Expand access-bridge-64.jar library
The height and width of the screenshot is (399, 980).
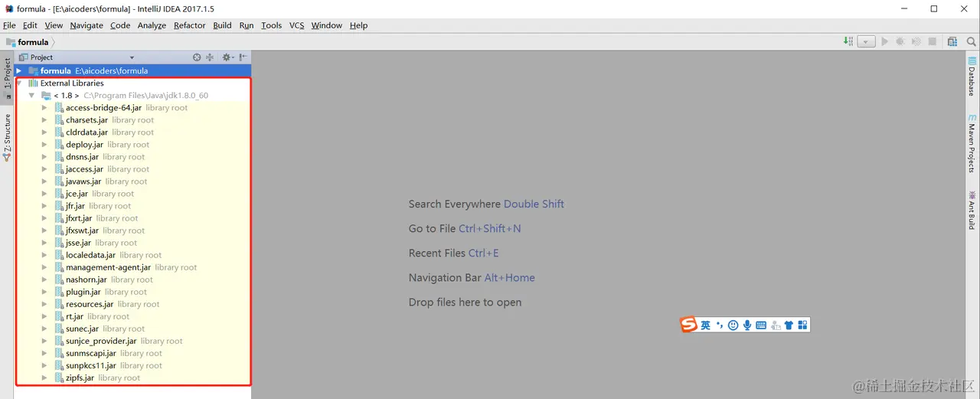[x=44, y=108]
